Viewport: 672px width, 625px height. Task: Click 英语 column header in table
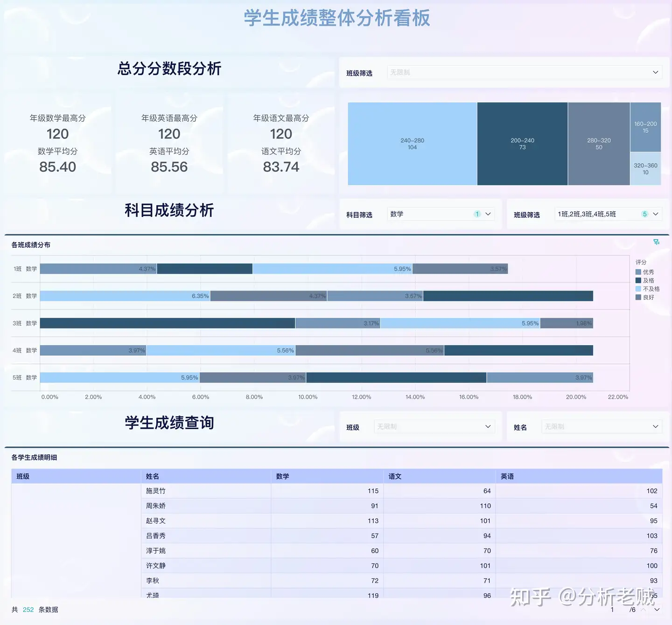(579, 476)
